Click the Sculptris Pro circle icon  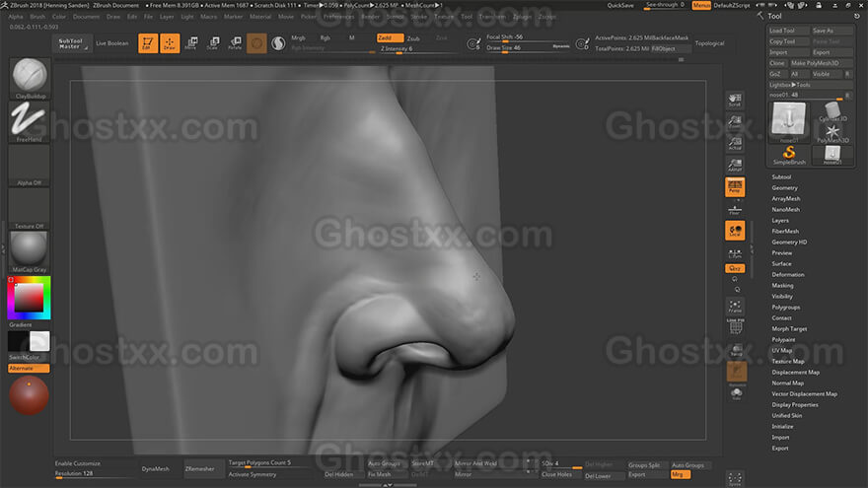(x=278, y=43)
